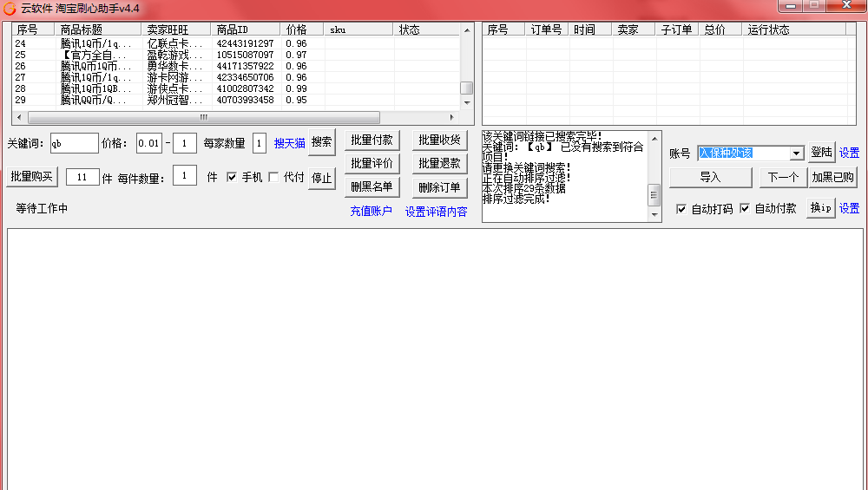This screenshot has width=868, height=490.
Task: Select row 28 priced 0.99
Action: [235, 88]
